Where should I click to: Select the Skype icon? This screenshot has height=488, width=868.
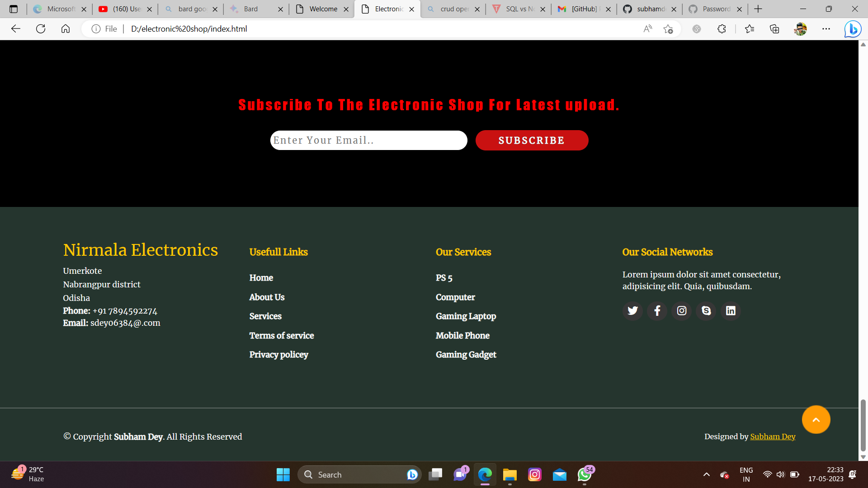click(706, 311)
